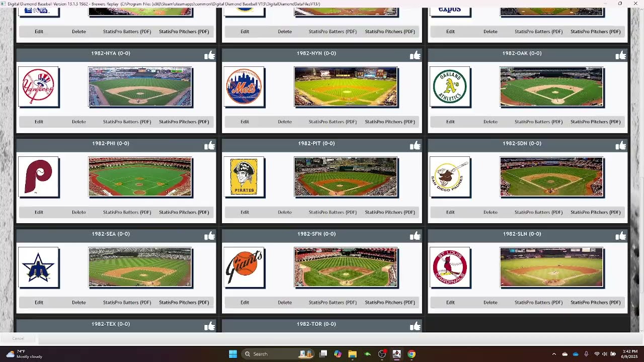Click the thumbs-up icon on 1982-SDN card
The height and width of the screenshot is (362, 644).
621,146
